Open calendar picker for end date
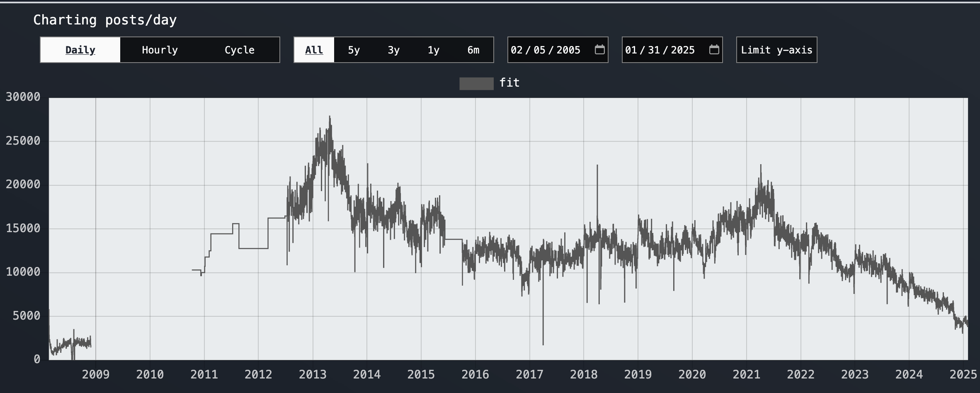Screen dimensions: 980x393 714,50
